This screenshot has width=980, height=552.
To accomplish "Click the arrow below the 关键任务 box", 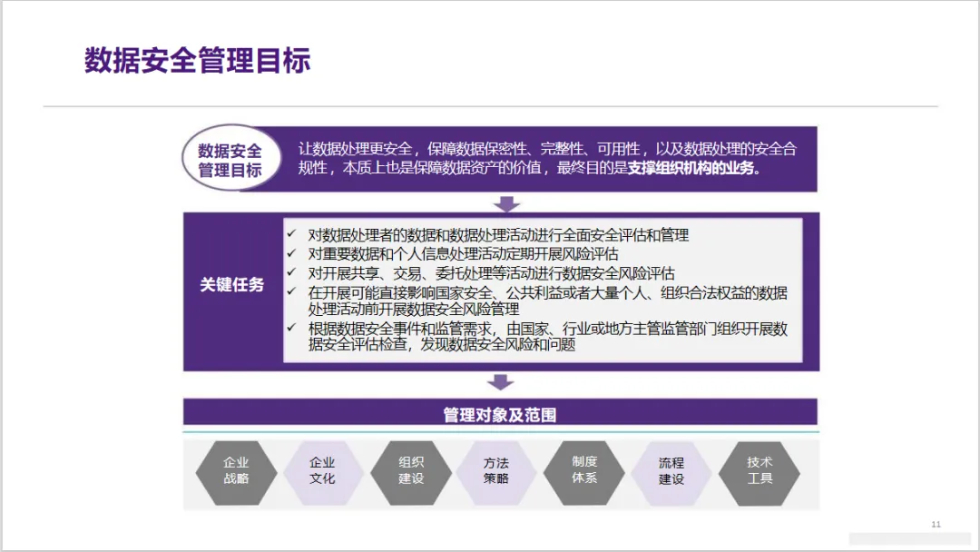I will (501, 382).
